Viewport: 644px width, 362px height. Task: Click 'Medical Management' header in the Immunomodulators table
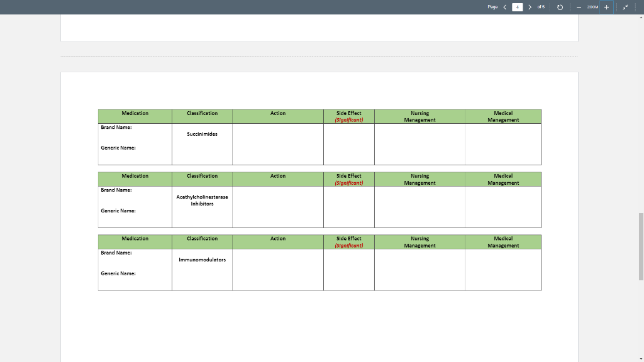[x=503, y=242]
